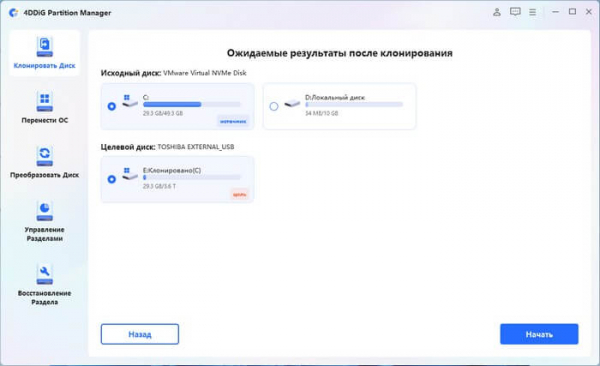Click the C: Windows drive icon
The height and width of the screenshot is (366, 600).
[129, 101]
